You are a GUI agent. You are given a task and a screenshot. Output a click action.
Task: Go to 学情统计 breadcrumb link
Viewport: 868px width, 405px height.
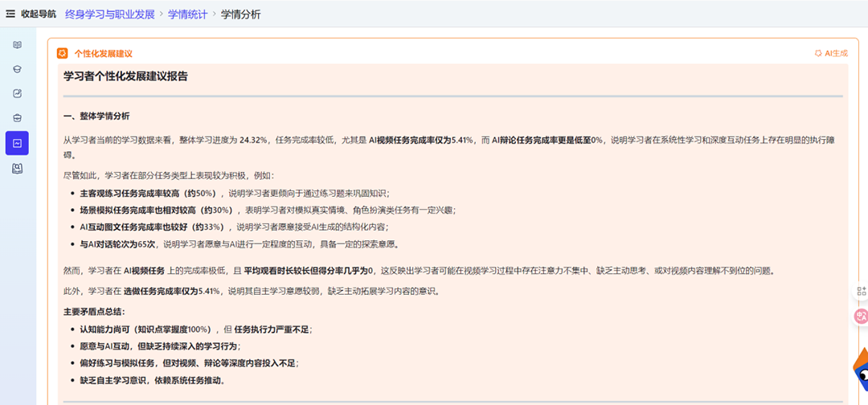click(188, 14)
